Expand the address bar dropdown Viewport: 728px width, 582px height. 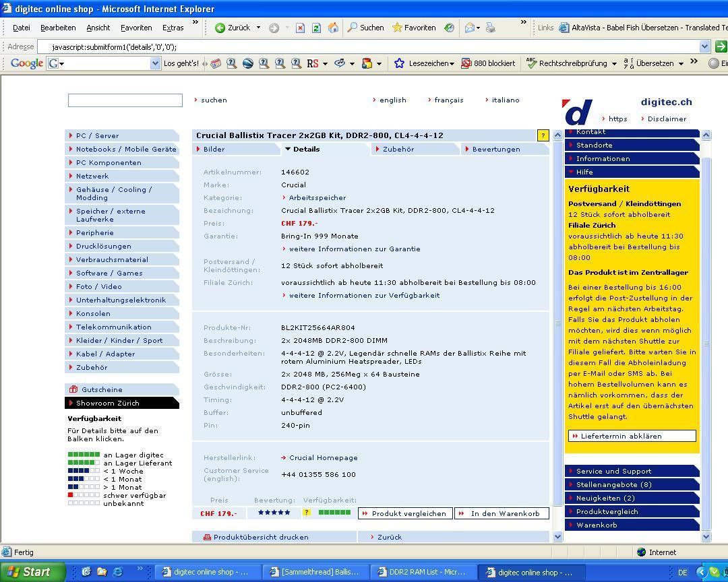pyautogui.click(x=705, y=46)
